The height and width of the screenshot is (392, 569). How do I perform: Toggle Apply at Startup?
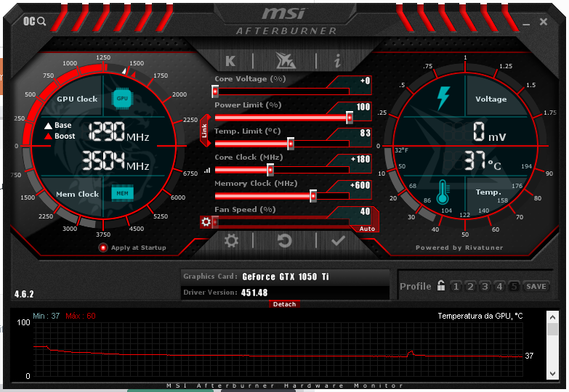point(103,248)
